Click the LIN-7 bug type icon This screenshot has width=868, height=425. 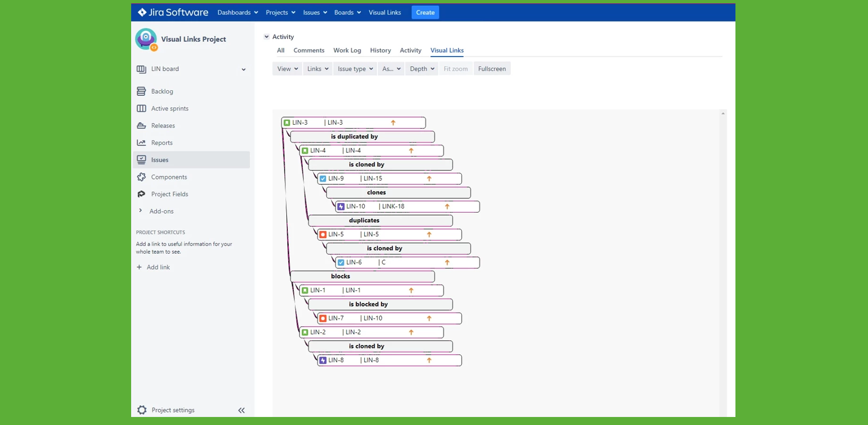coord(323,318)
